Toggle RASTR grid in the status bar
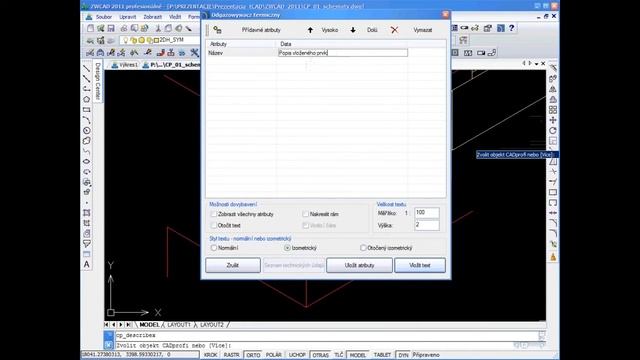640x360 pixels. pyautogui.click(x=231, y=355)
